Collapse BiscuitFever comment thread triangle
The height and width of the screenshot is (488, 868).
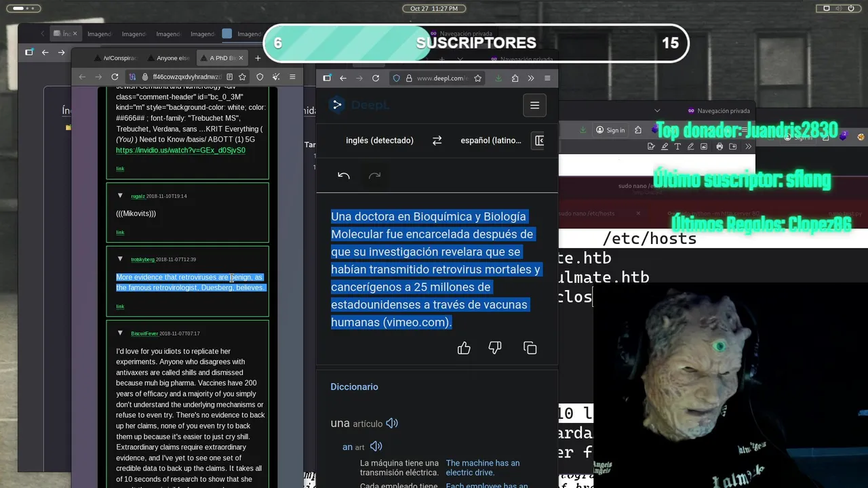(x=120, y=333)
